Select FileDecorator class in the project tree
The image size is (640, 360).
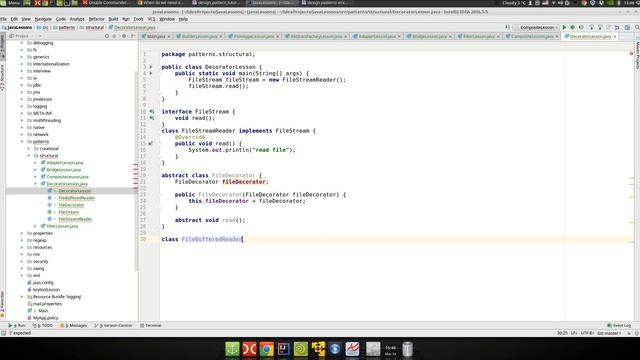coord(71,205)
